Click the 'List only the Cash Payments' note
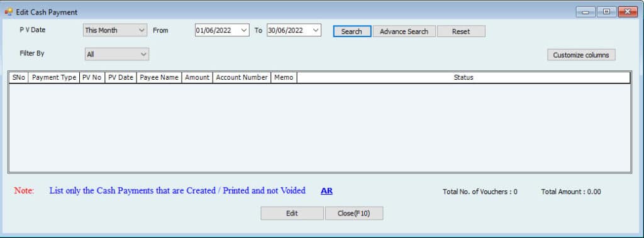Image resolution: width=644 pixels, height=238 pixels. [x=177, y=191]
